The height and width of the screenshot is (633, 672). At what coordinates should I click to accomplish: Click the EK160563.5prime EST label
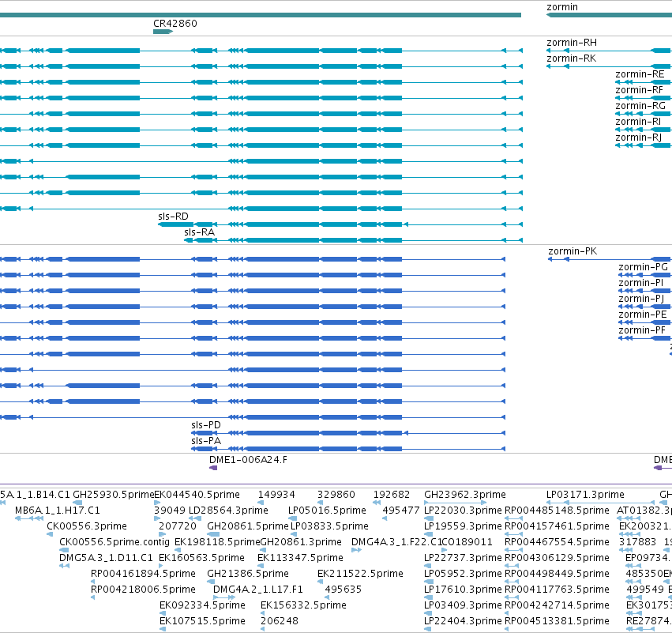201,559
